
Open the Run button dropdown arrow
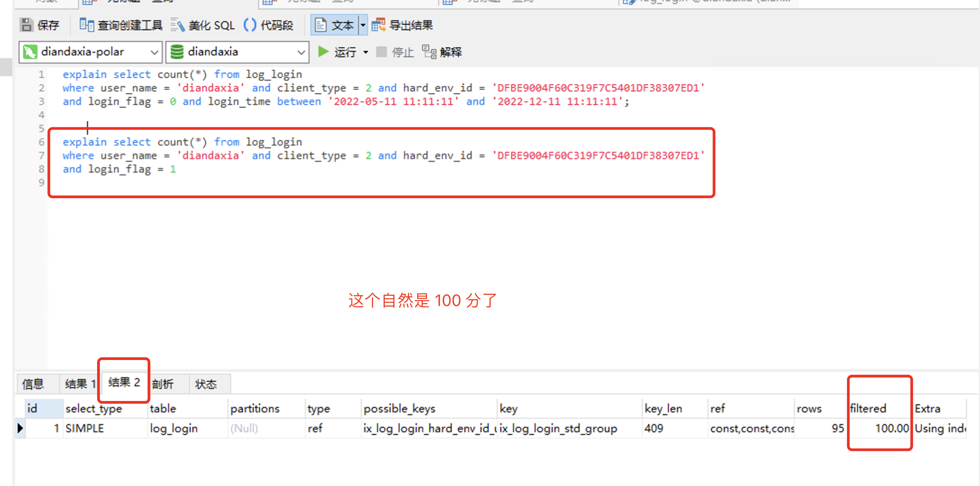pyautogui.click(x=365, y=52)
